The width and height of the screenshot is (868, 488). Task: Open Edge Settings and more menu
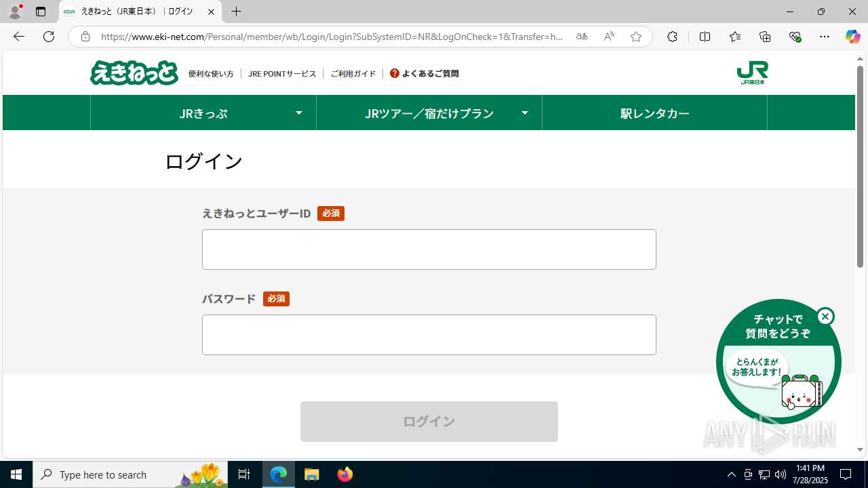[825, 37]
